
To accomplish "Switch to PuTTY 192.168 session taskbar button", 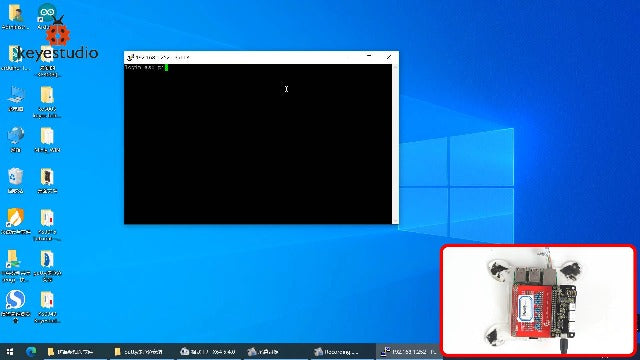I will (x=409, y=351).
